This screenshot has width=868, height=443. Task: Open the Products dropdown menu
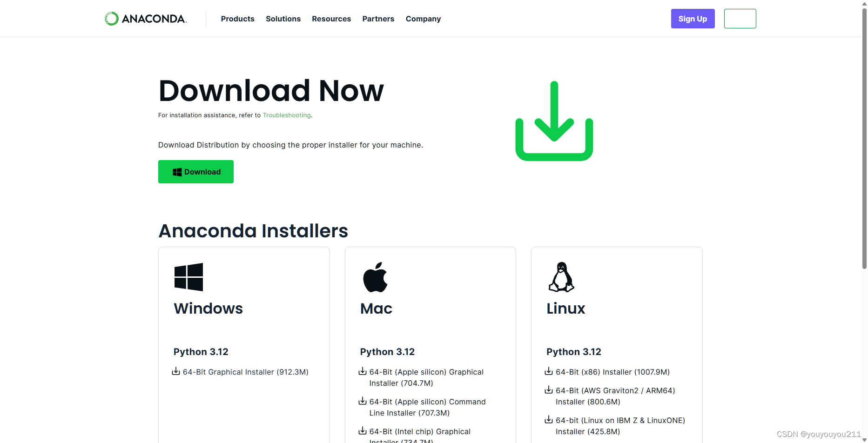[237, 19]
